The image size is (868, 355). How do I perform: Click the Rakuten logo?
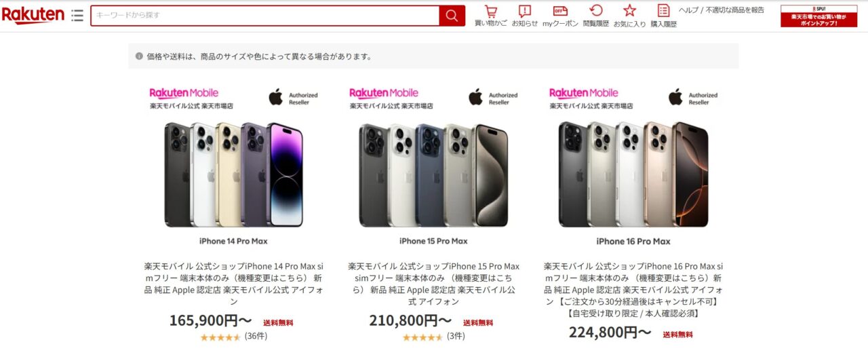33,15
